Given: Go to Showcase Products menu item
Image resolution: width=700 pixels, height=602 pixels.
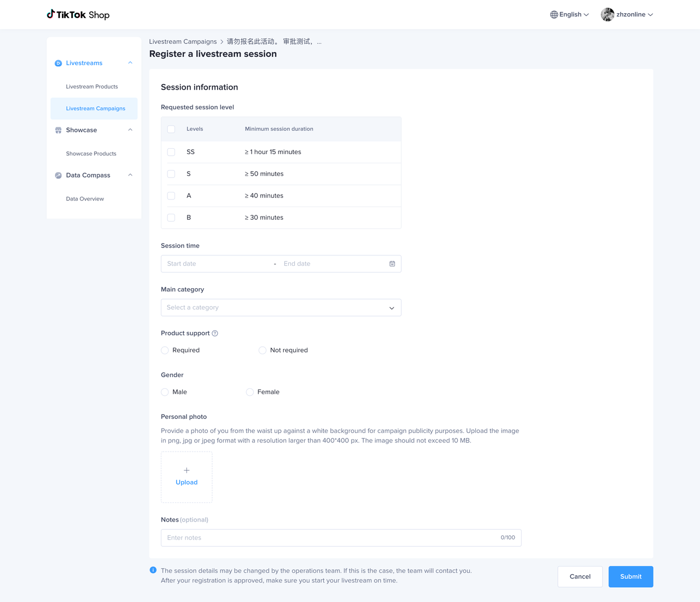Looking at the screenshot, I should [x=91, y=154].
